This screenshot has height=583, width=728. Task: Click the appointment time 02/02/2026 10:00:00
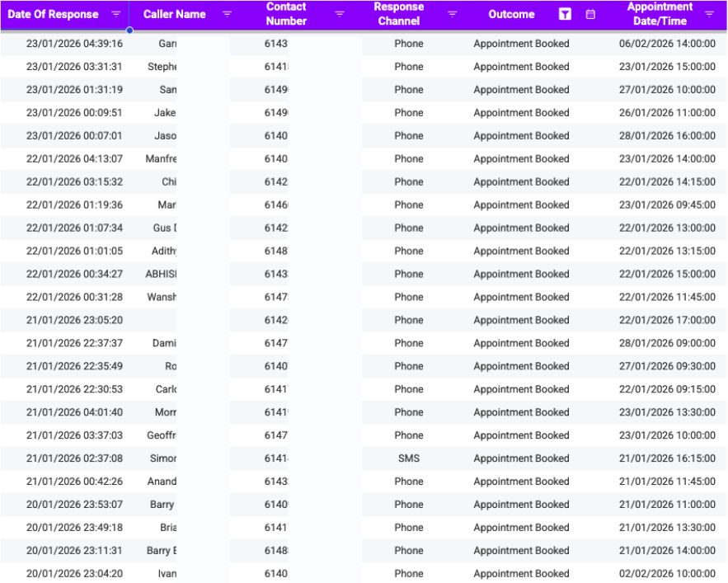pyautogui.click(x=667, y=574)
